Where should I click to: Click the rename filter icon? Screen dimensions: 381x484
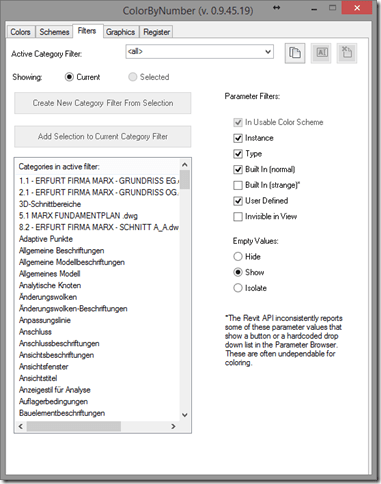321,53
